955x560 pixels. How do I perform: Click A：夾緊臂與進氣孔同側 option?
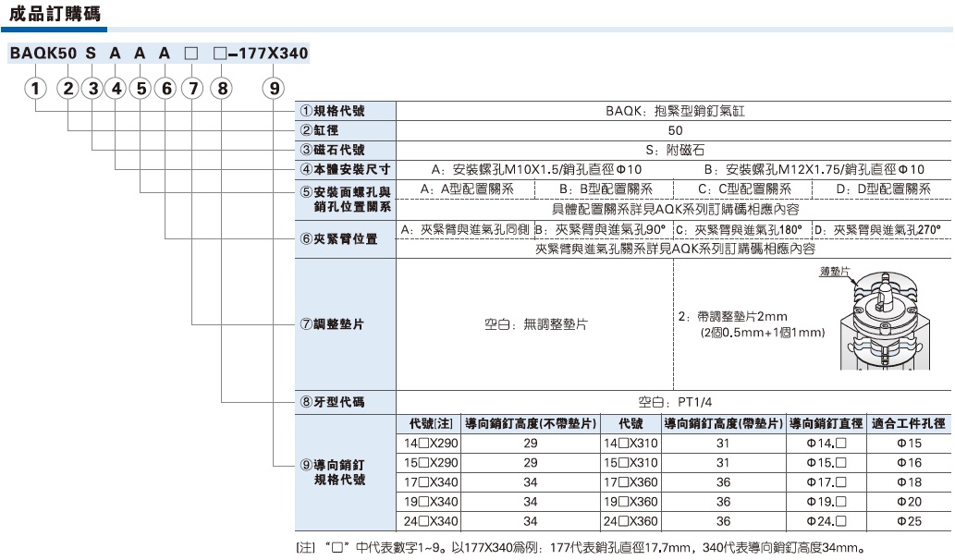click(465, 229)
